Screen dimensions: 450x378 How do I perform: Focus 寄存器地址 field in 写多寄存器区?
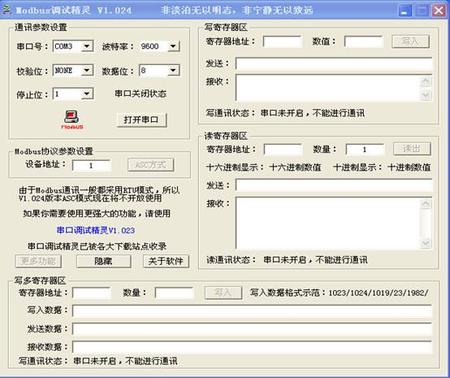92,293
